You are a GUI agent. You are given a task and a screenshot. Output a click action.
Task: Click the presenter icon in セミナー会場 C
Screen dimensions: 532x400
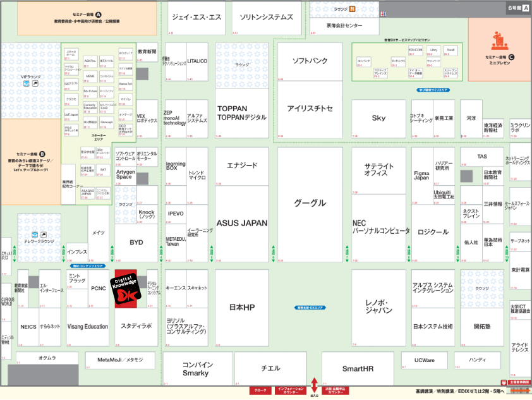point(499,41)
